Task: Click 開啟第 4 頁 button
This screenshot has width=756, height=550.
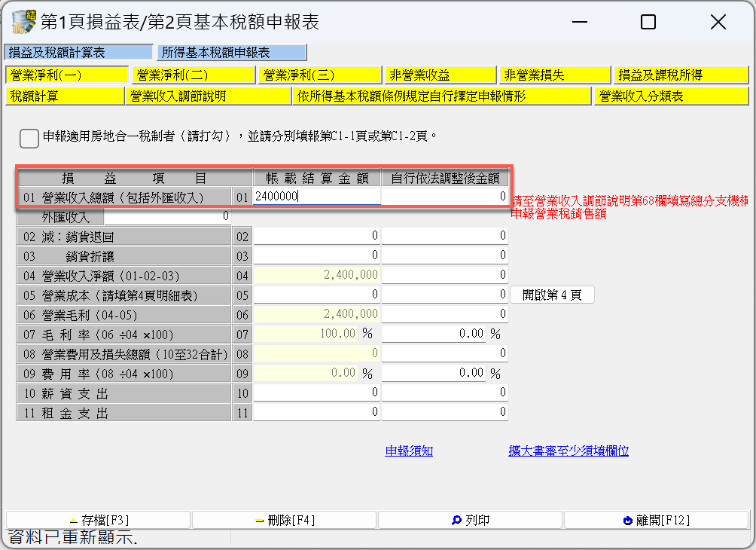Action: (552, 295)
